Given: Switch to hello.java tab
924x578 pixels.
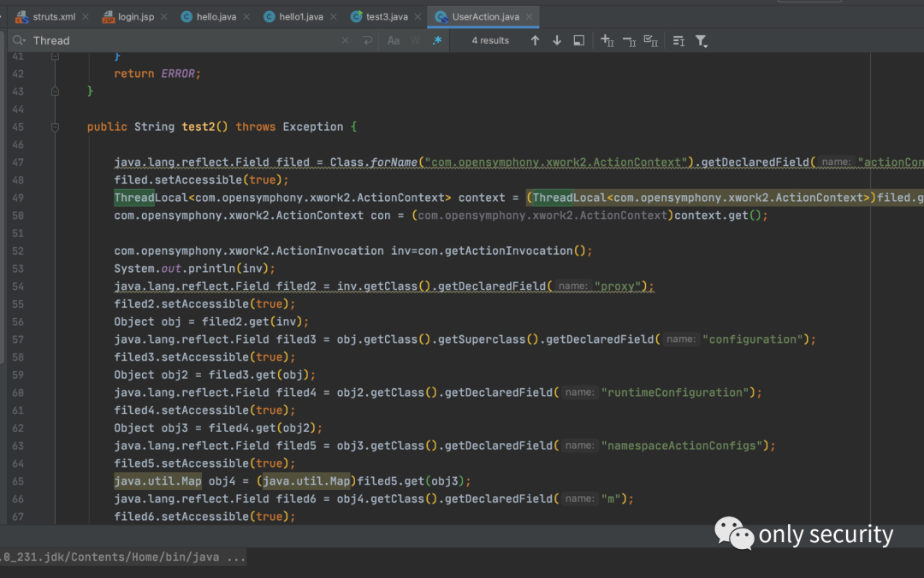Looking at the screenshot, I should (216, 16).
